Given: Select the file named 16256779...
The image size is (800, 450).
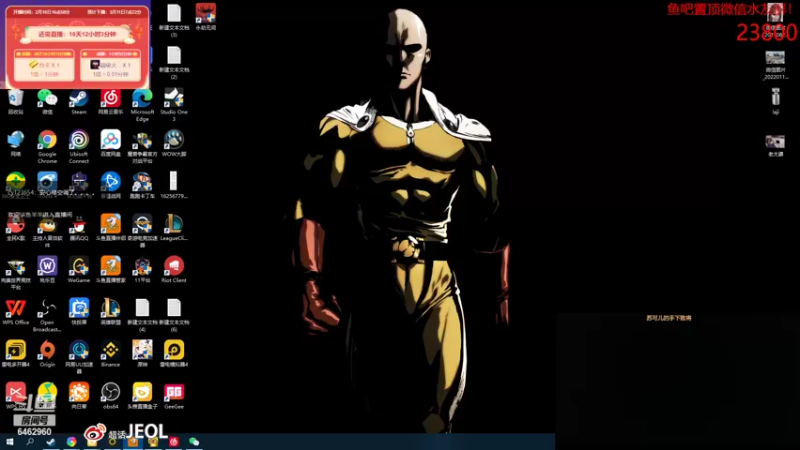Looking at the screenshot, I should [174, 185].
